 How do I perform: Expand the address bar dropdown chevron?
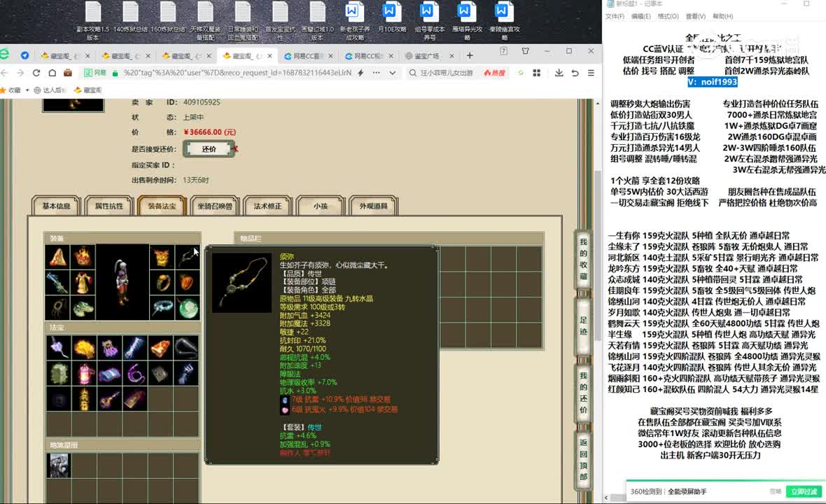click(x=393, y=73)
